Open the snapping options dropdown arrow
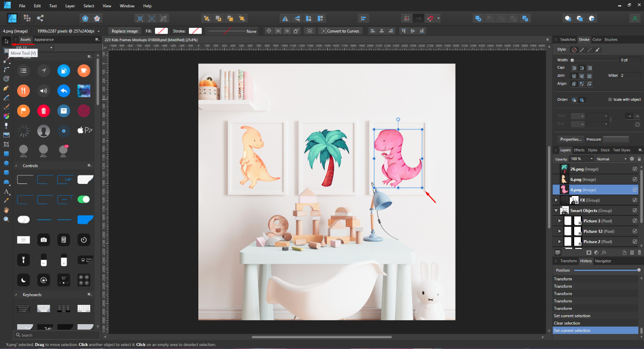The height and width of the screenshot is (349, 644). click(x=438, y=18)
